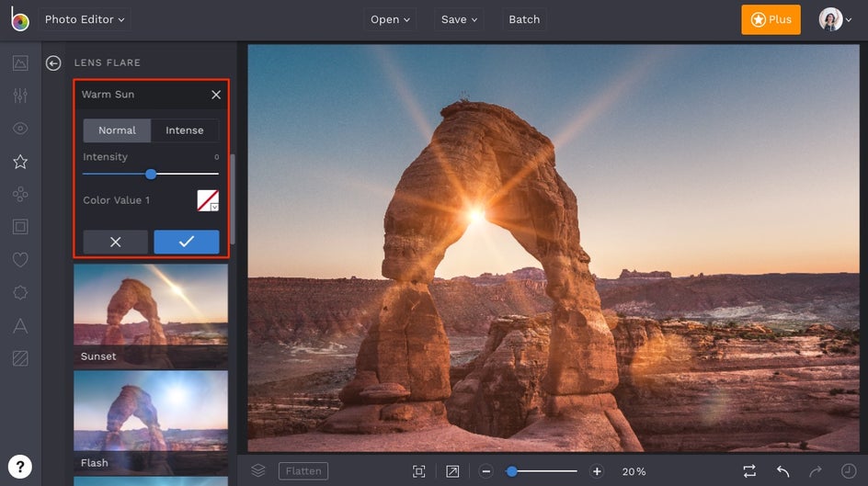Viewport: 868px width, 486px height.
Task: Open the Open menu dropdown
Action: 390,19
